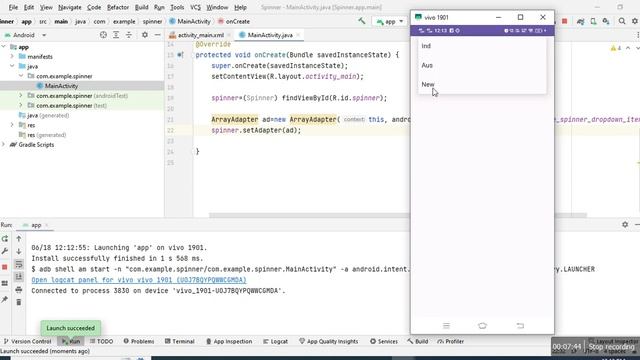The height and width of the screenshot is (360, 640).
Task: Tap the phone home navigation icon
Action: [x=482, y=326]
